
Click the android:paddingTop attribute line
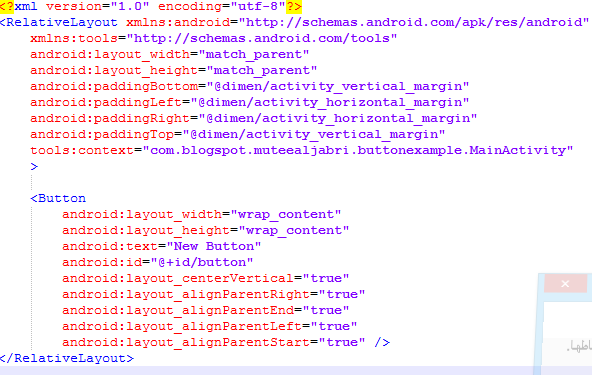tap(238, 134)
